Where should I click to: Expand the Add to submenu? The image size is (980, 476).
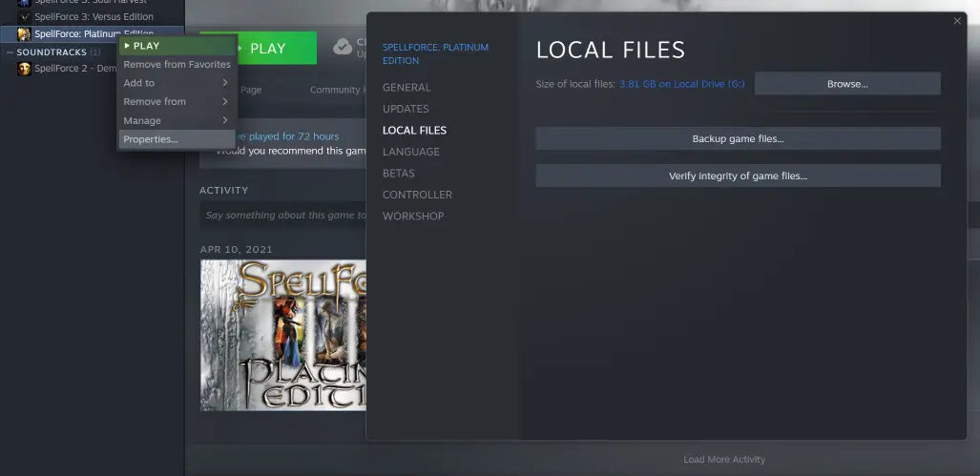177,82
